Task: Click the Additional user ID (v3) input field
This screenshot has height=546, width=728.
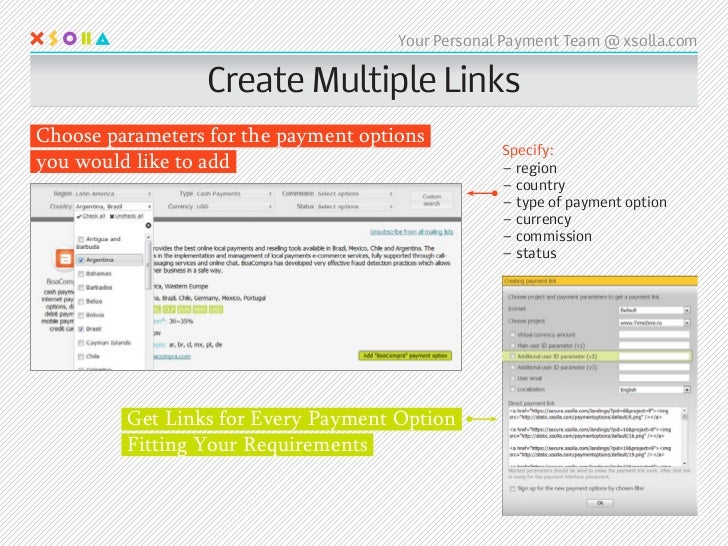Action: 655,367
